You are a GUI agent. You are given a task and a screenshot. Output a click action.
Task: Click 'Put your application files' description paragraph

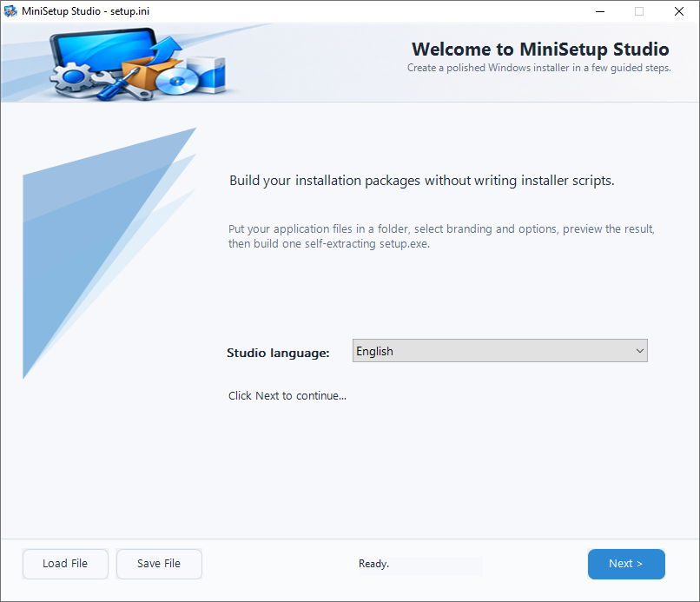tap(441, 236)
